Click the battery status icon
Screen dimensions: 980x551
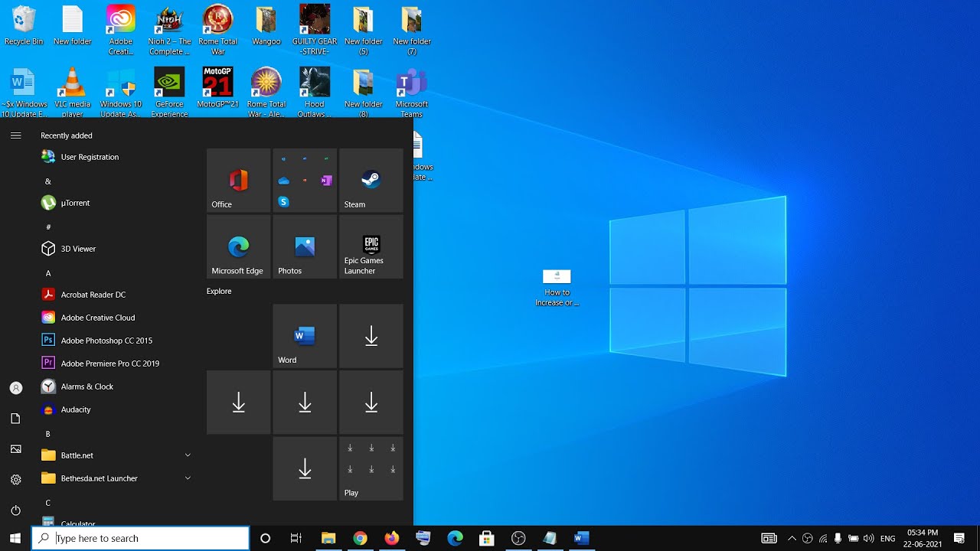[853, 539]
